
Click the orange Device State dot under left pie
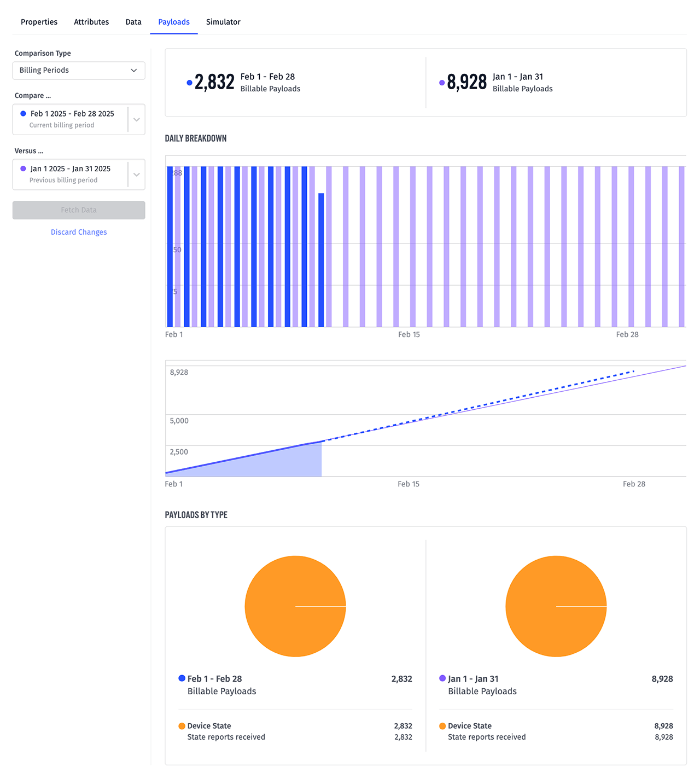coord(181,725)
